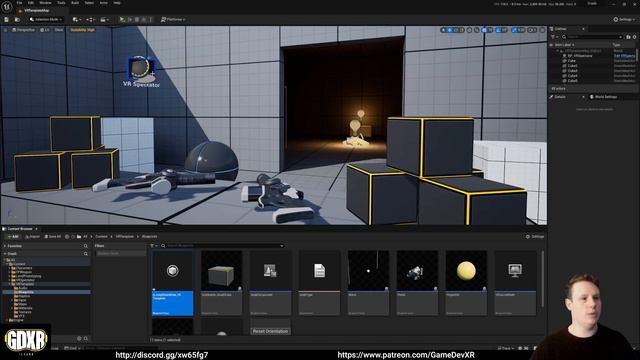Toggle rotation snapping on or off

click(499, 30)
